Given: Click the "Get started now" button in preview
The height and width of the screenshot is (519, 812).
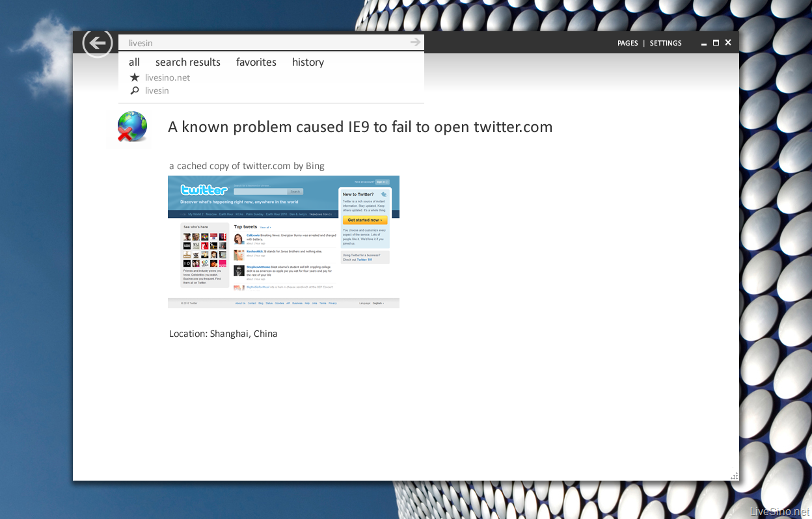Looking at the screenshot, I should (365, 220).
